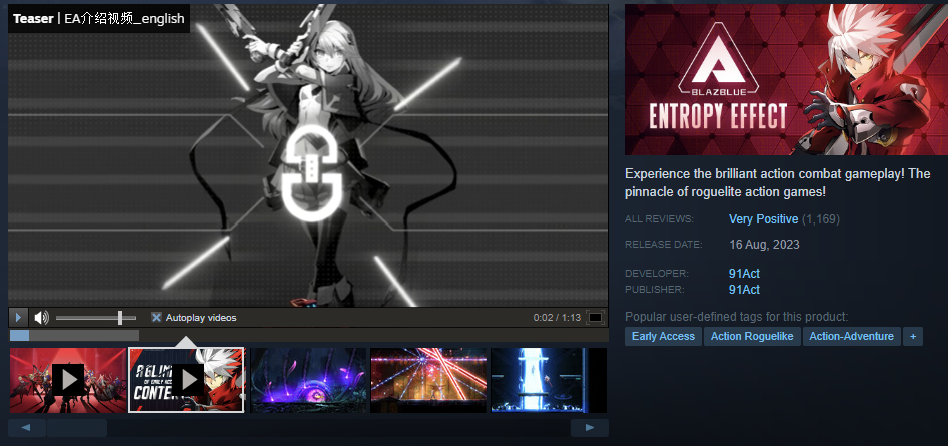
Task: Click the Teaser video title label
Action: tap(99, 19)
